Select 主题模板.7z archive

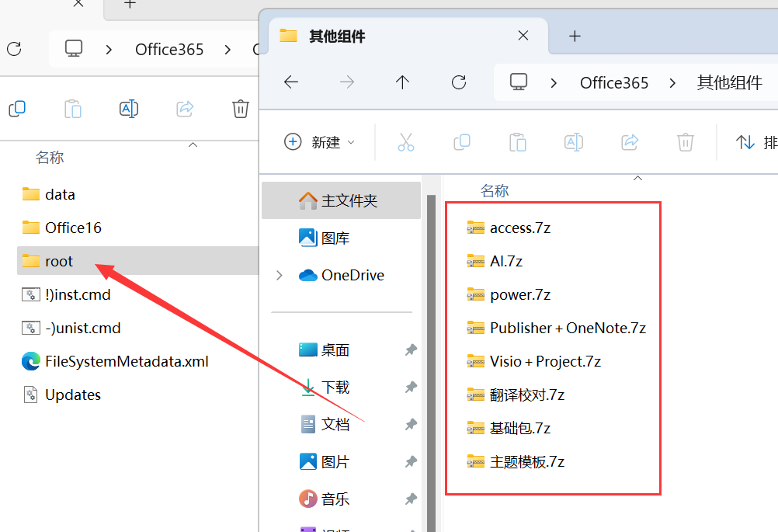pos(516,462)
